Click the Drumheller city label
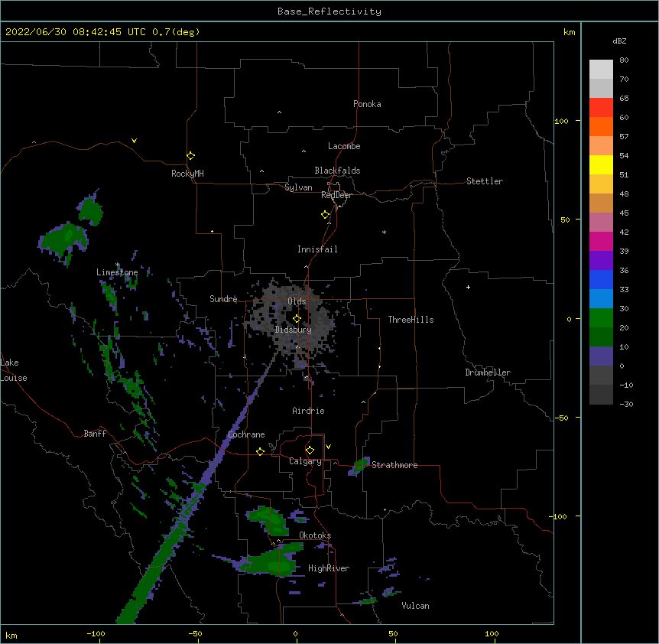659x644 pixels. point(488,372)
